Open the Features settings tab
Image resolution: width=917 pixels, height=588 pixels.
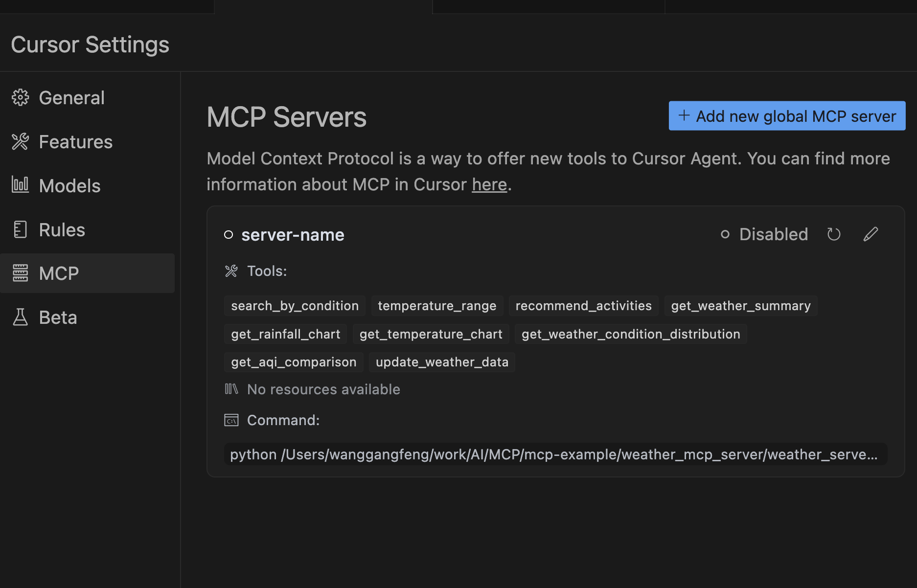(87, 141)
